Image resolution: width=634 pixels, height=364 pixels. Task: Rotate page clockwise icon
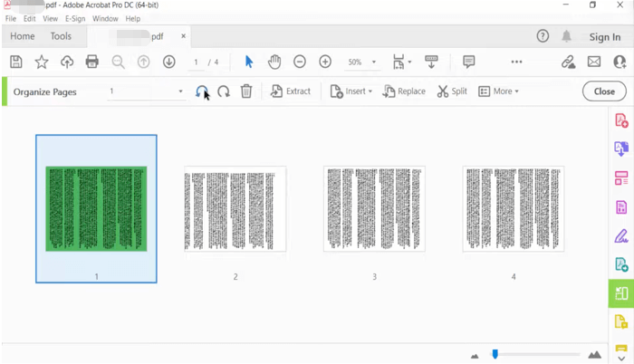(x=224, y=91)
